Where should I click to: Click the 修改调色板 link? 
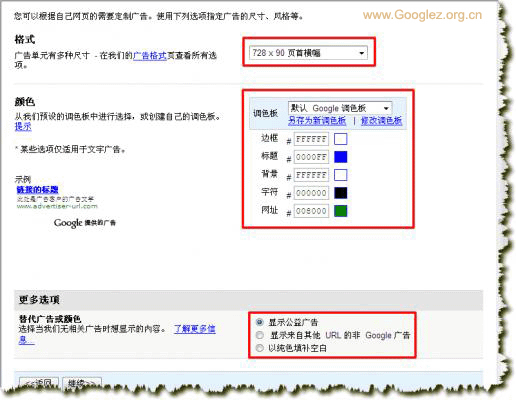click(x=381, y=121)
